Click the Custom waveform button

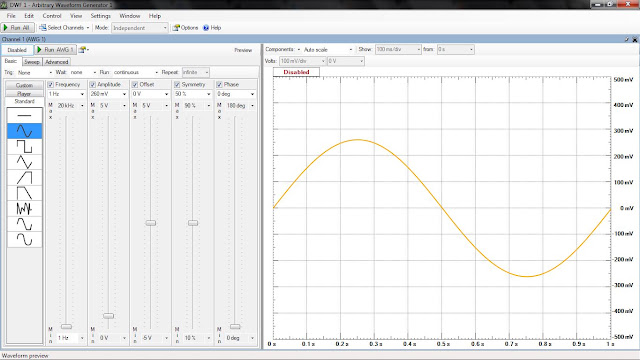tap(24, 85)
